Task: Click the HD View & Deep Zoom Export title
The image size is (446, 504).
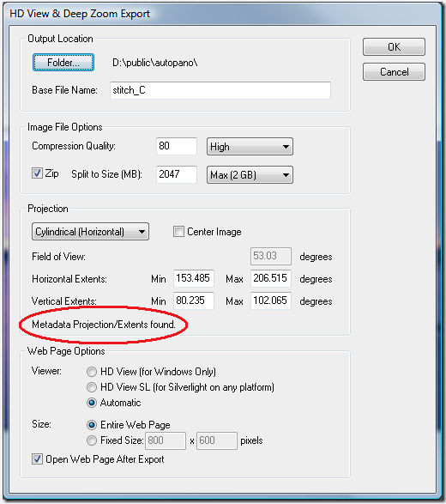Action: [x=80, y=14]
